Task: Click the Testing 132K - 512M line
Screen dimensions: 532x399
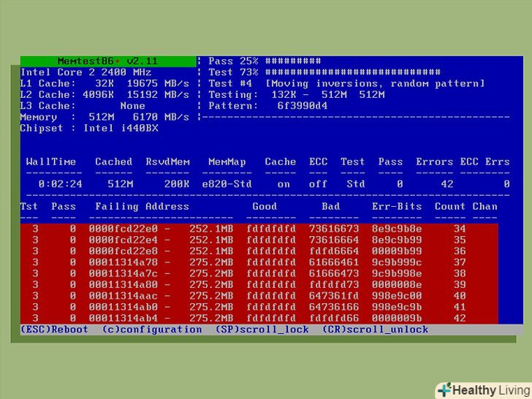Action: coord(297,95)
